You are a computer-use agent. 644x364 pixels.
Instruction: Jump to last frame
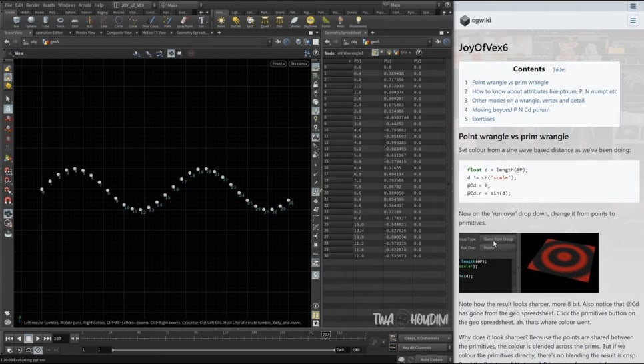coord(47,339)
